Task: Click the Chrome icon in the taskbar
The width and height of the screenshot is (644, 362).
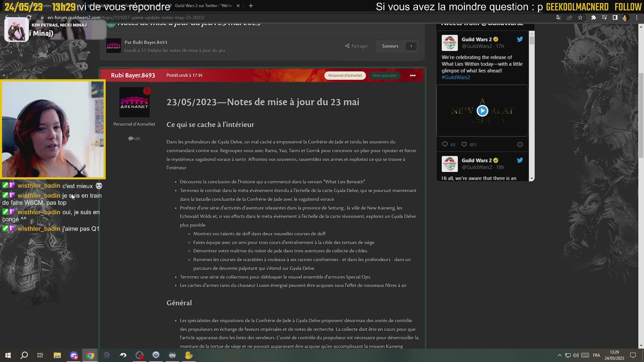Action: pos(90,355)
